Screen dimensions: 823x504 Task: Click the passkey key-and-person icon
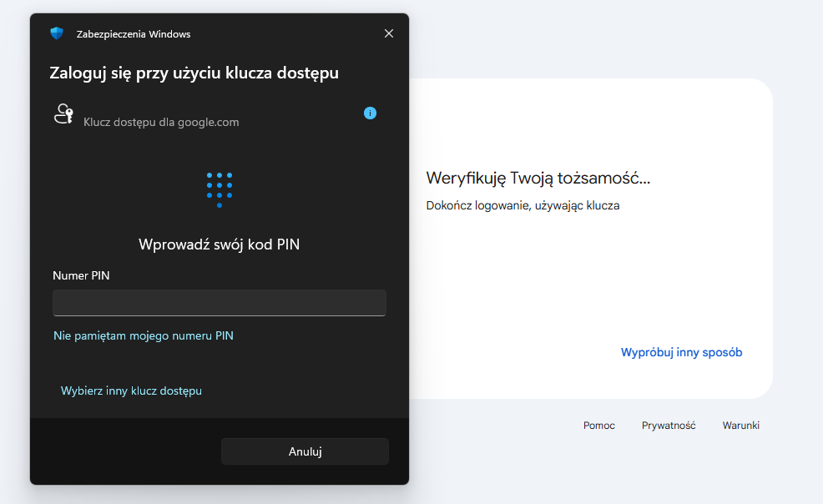coord(64,113)
